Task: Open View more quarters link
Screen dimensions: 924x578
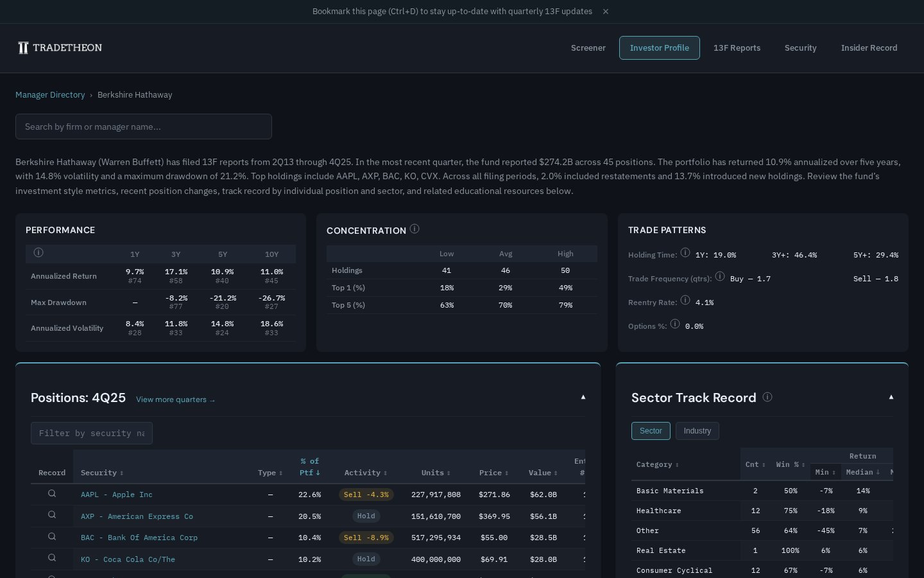Action: [175, 399]
